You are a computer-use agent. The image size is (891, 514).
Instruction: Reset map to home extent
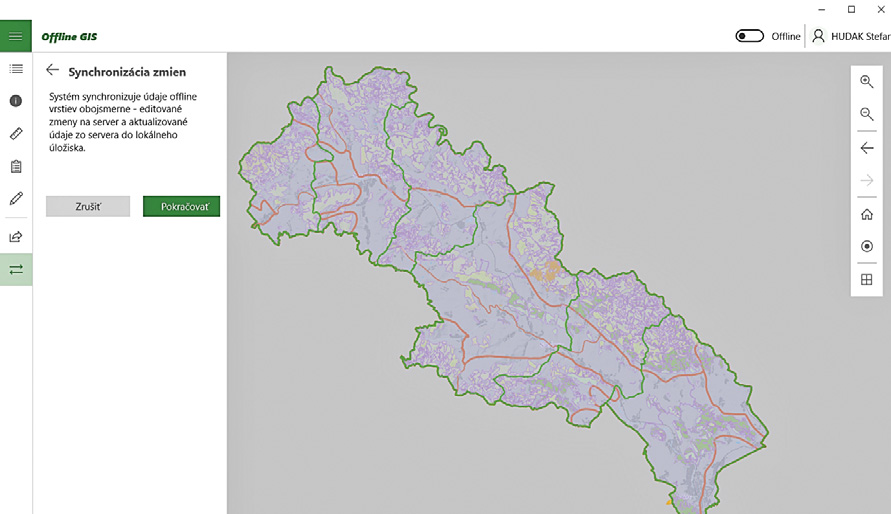click(867, 214)
